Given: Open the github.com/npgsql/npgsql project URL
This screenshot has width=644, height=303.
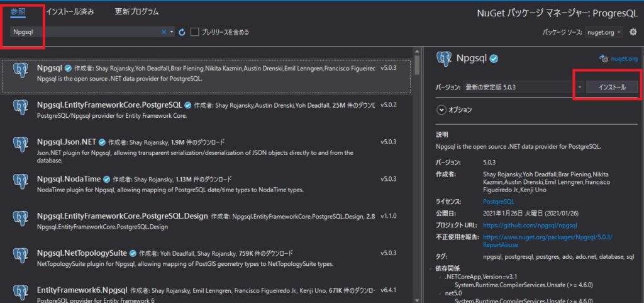Looking at the screenshot, I should [530, 226].
